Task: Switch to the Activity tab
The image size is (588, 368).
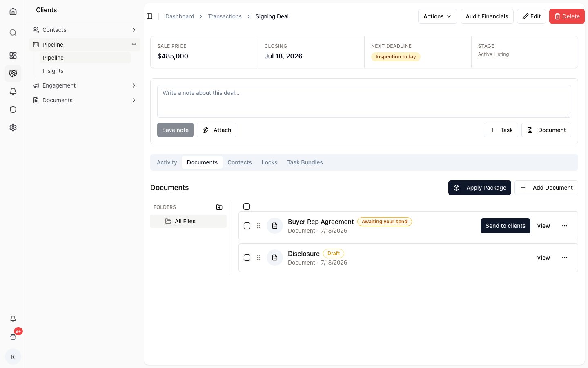Action: coord(167,162)
